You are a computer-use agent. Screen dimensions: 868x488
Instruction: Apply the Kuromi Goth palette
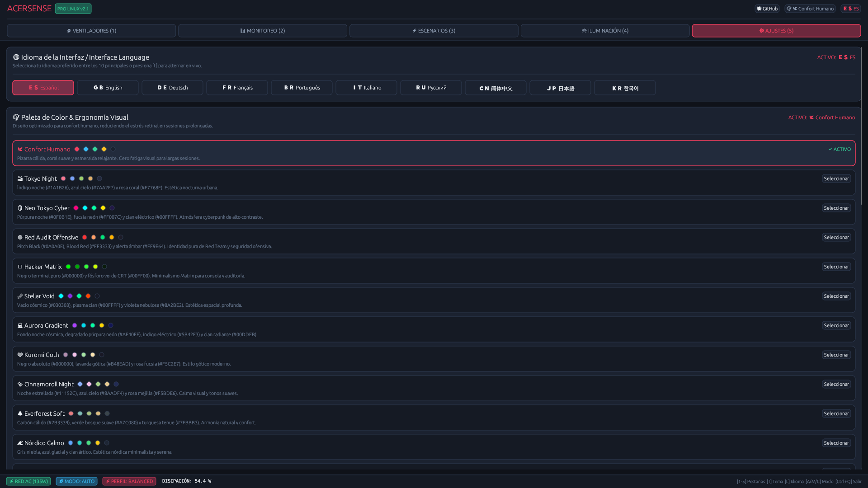point(836,355)
